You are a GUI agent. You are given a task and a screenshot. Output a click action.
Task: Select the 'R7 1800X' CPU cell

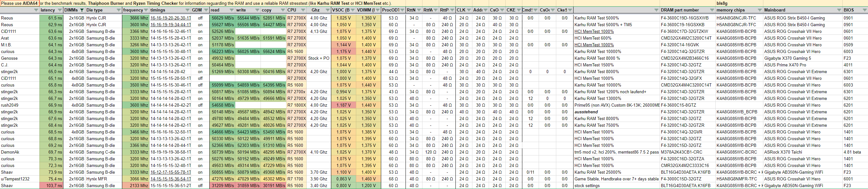(296, 105)
